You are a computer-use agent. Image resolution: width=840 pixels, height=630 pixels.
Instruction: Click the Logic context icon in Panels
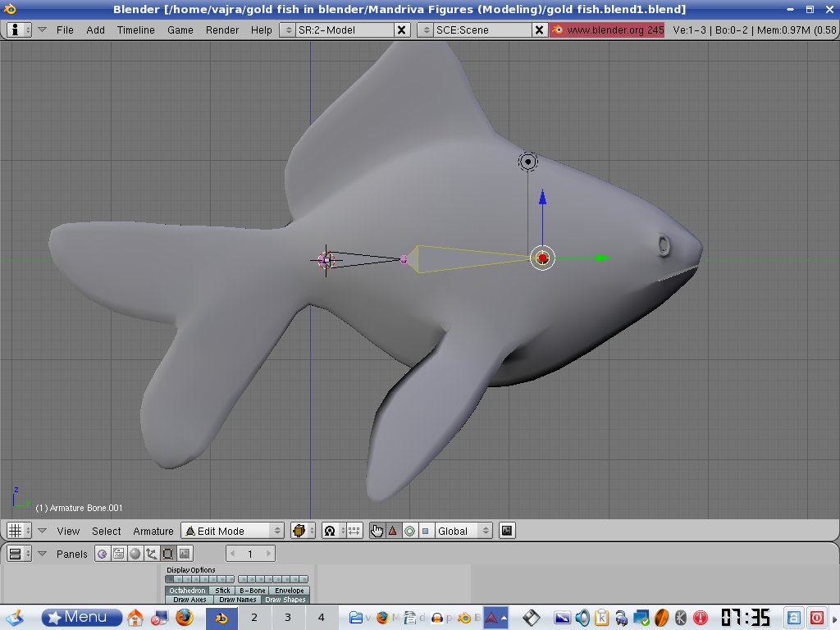coord(103,554)
